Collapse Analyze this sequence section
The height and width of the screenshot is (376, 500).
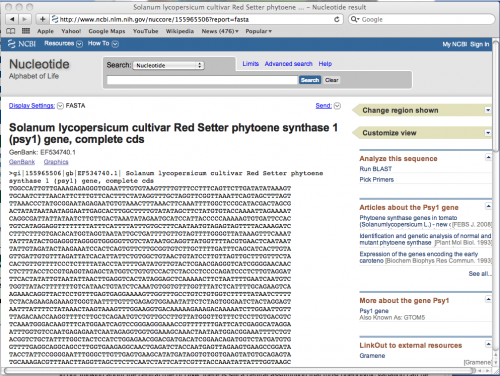(x=488, y=157)
